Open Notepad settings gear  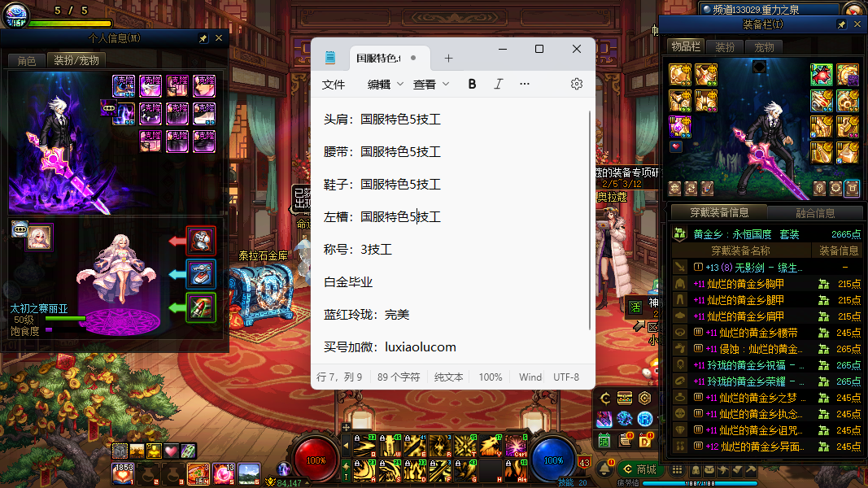click(x=577, y=84)
